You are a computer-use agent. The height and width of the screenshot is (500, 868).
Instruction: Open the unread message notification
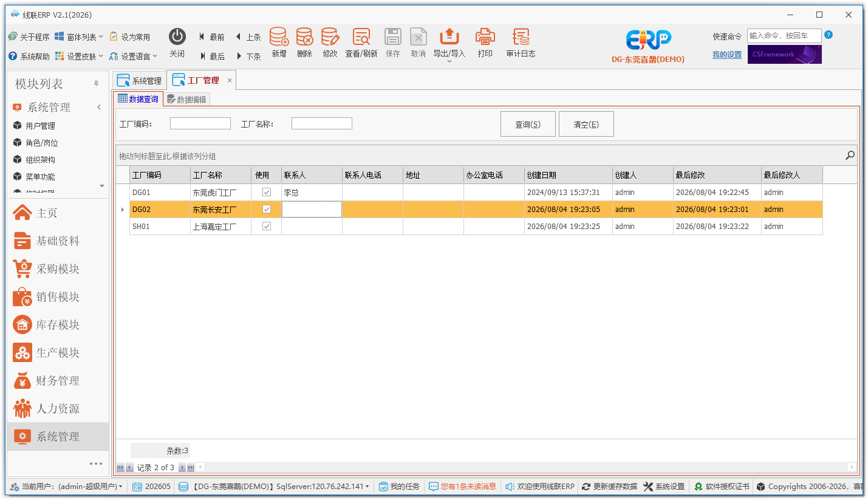462,487
